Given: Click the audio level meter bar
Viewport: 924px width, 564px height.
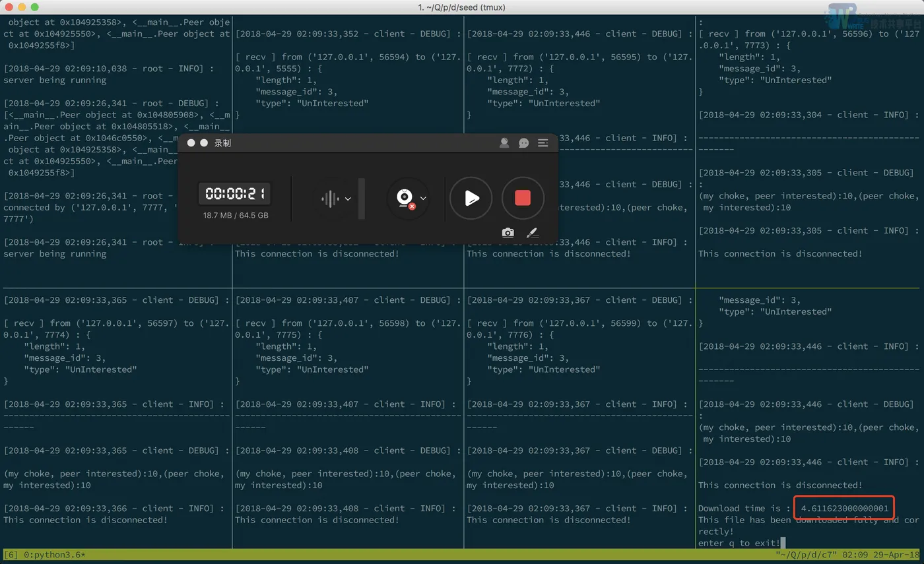Looking at the screenshot, I should point(361,199).
